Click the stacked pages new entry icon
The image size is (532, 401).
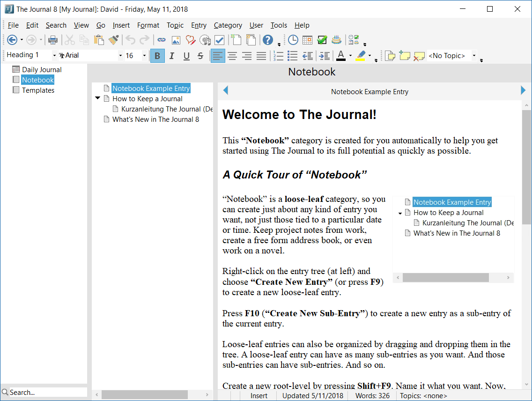251,40
